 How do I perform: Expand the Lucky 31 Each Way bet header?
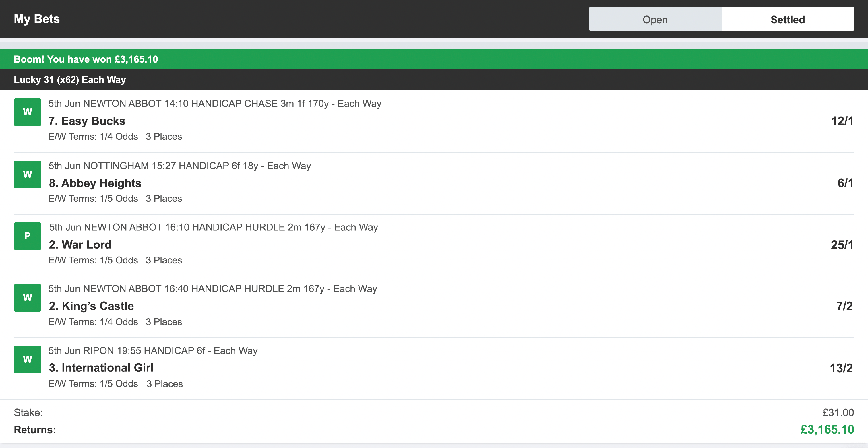click(70, 80)
